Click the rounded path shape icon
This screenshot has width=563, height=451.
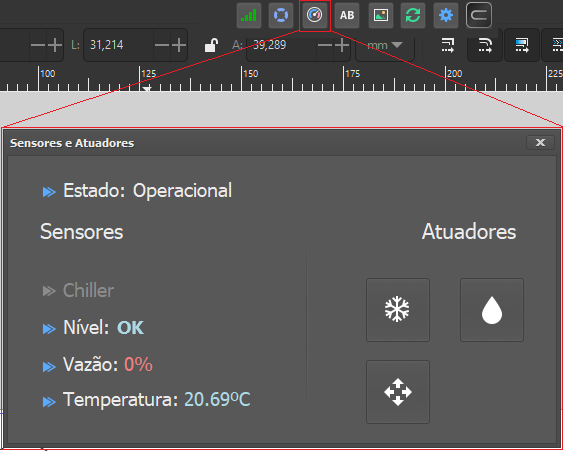click(x=479, y=15)
